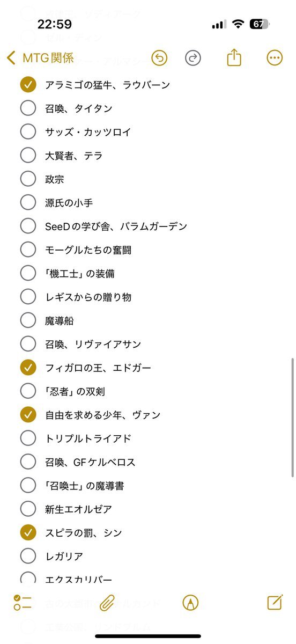This screenshot has width=296, height=644.
Task: Uncheck アラミゴの猛牛、ラウバーン item
Action: 28,85
